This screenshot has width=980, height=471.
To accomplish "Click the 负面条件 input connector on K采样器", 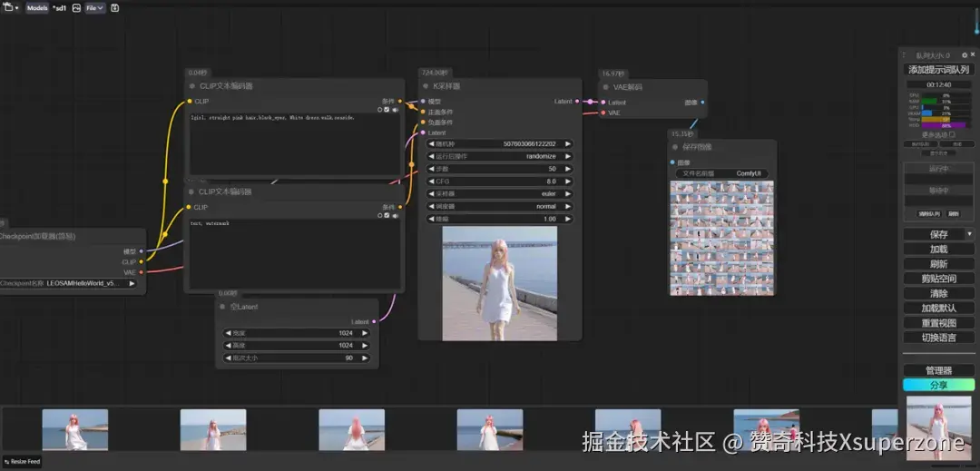I will click(423, 123).
